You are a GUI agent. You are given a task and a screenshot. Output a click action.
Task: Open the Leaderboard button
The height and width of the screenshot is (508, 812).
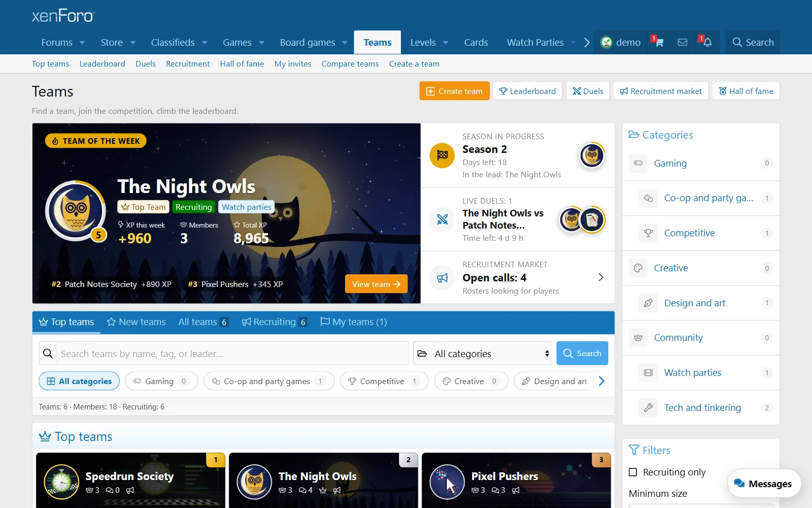[527, 91]
